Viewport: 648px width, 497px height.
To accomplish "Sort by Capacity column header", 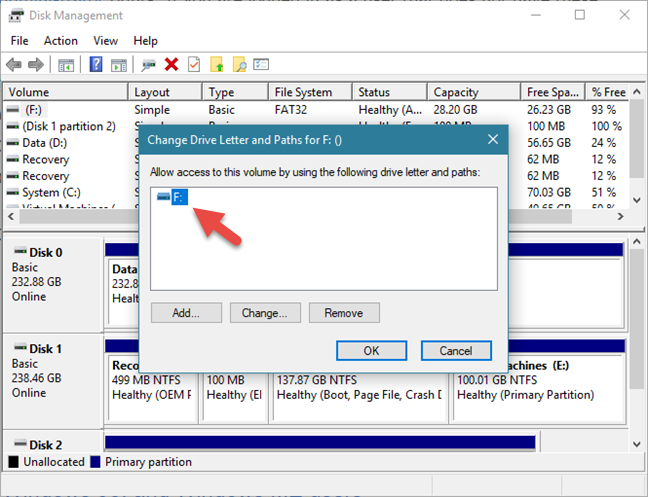I will coord(474,92).
